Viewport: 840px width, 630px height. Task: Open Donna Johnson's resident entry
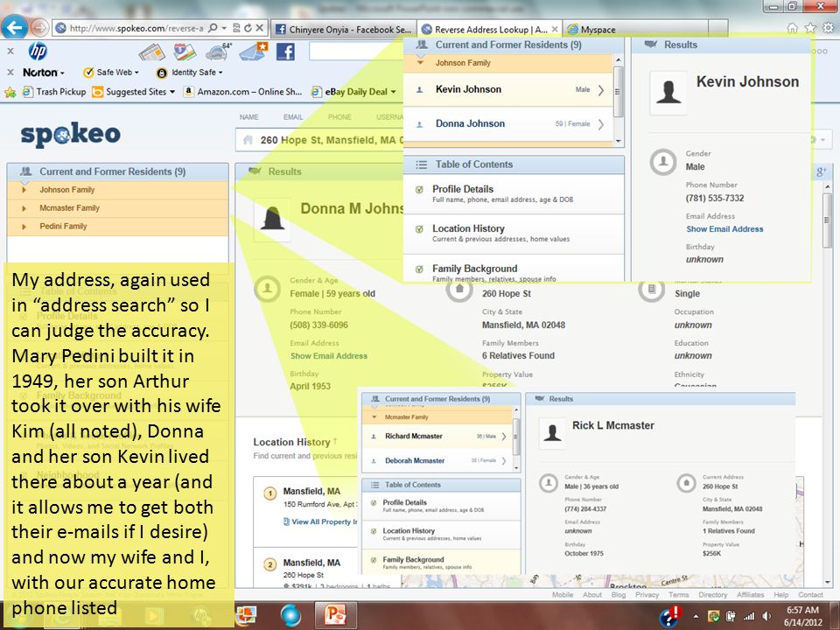(x=507, y=123)
